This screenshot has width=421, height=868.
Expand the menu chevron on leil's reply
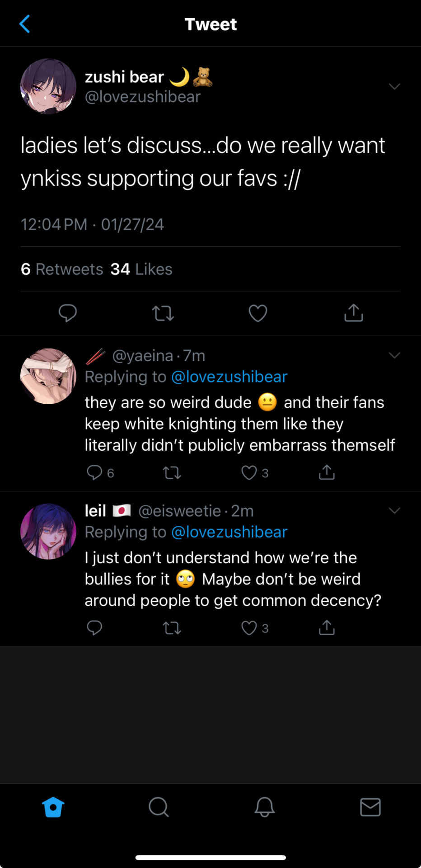(x=394, y=510)
